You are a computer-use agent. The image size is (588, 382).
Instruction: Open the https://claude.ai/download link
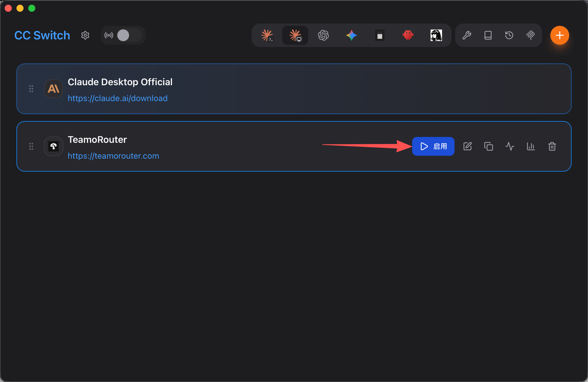pyautogui.click(x=118, y=98)
